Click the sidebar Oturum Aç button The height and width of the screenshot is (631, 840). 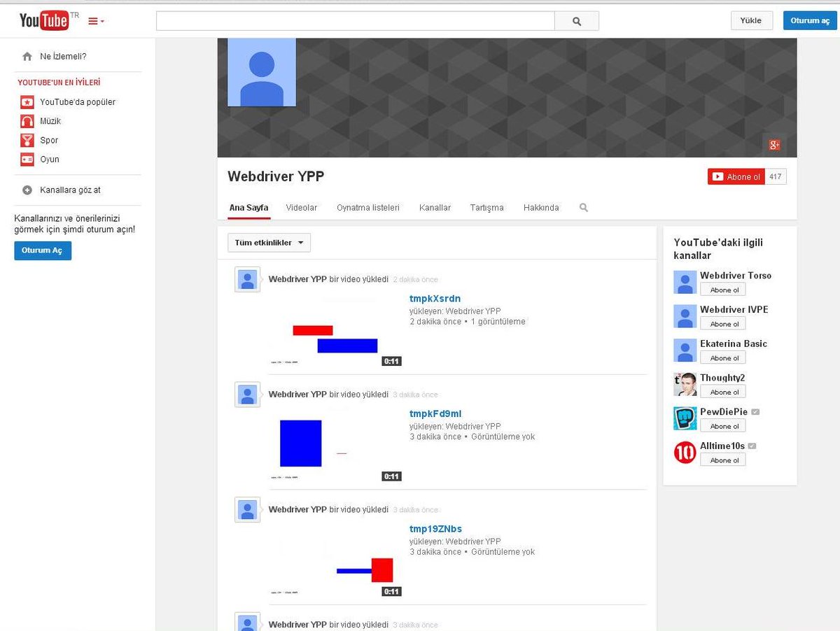[43, 250]
